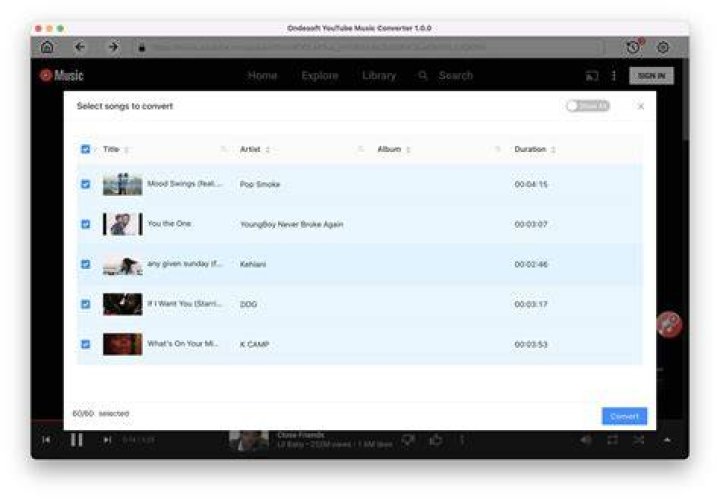Open the Artist column filter icon

point(360,149)
